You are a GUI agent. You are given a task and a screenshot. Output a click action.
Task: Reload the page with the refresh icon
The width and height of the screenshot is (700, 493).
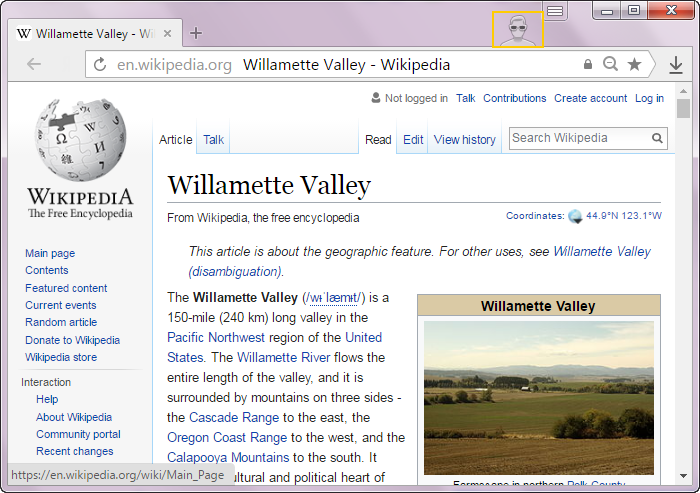100,64
